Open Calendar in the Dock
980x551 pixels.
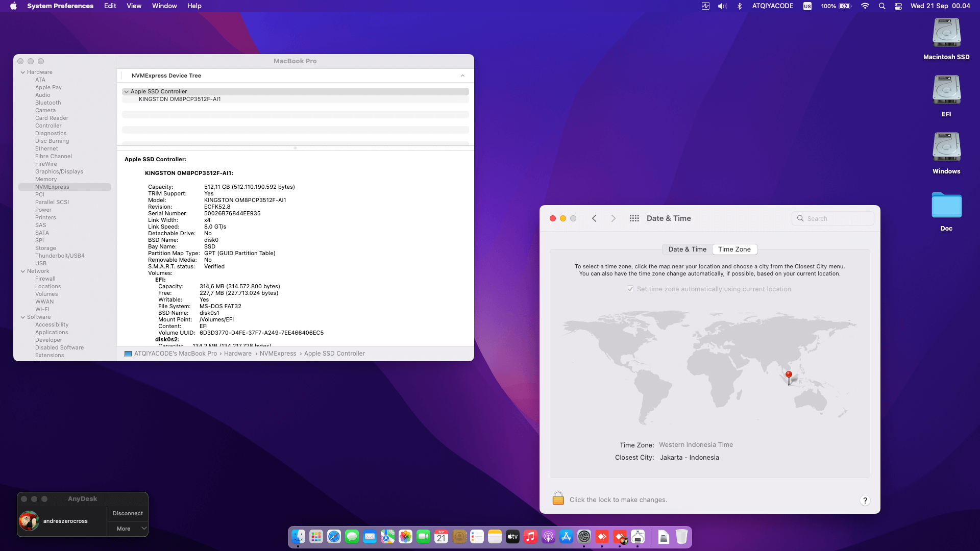coord(441,537)
